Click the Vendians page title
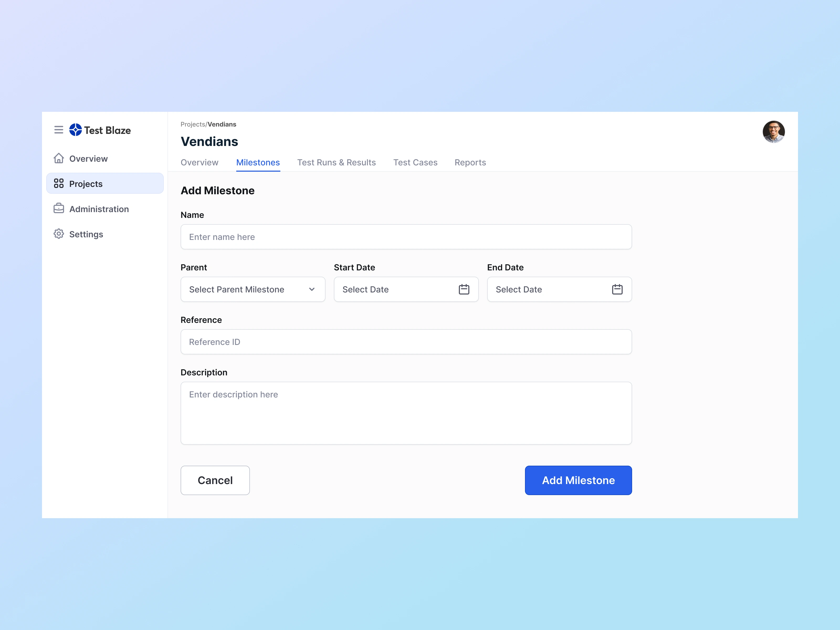Screen dimensions: 840x630 pyautogui.click(x=209, y=142)
